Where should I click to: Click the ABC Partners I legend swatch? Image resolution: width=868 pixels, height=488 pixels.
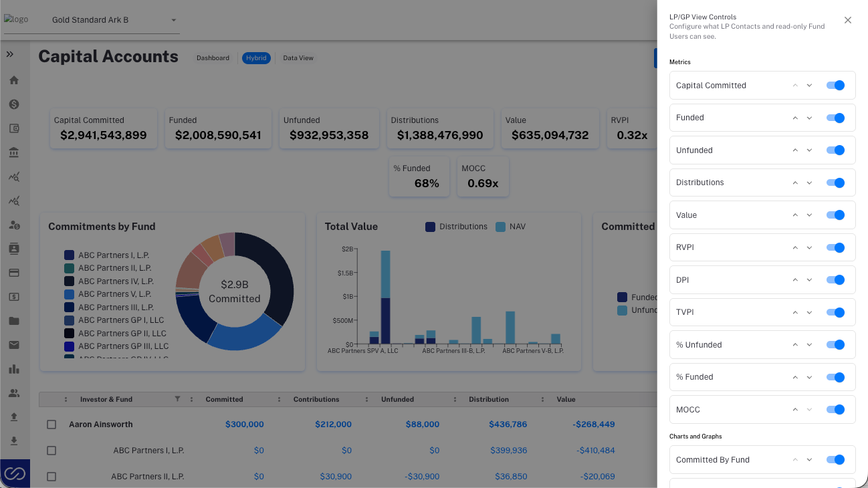click(69, 255)
